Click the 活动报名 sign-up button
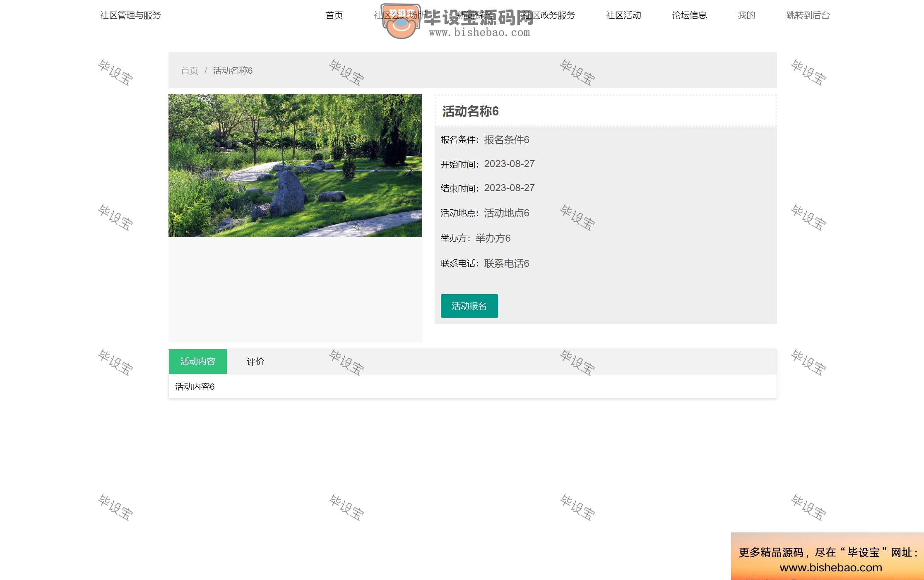Image resolution: width=924 pixels, height=580 pixels. click(x=469, y=306)
